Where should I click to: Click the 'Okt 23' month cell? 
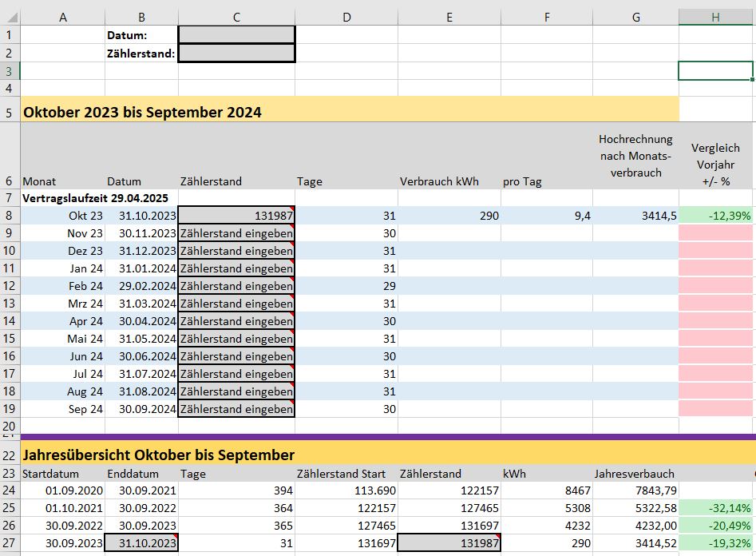tap(63, 215)
